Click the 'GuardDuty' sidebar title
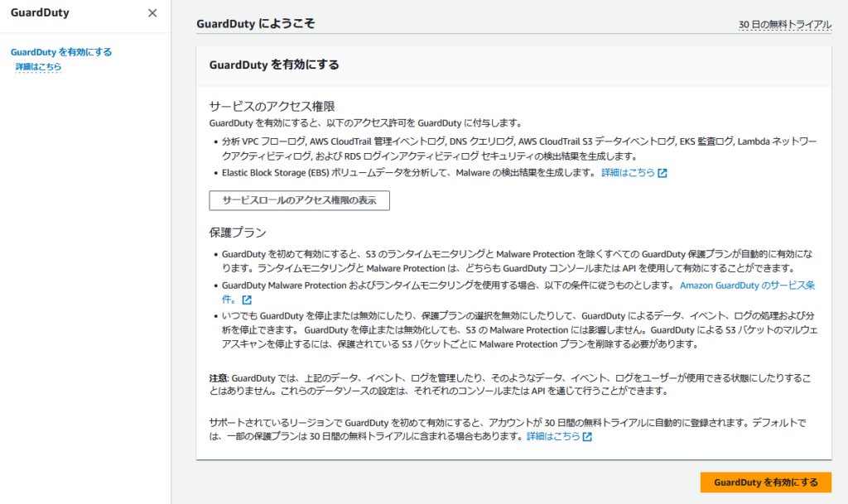848x504 pixels. pos(40,12)
